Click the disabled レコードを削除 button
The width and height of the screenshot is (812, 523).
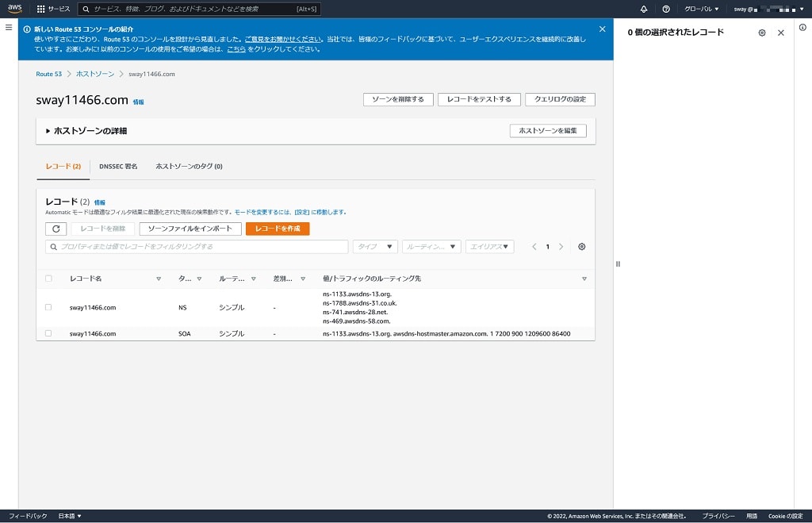point(102,229)
